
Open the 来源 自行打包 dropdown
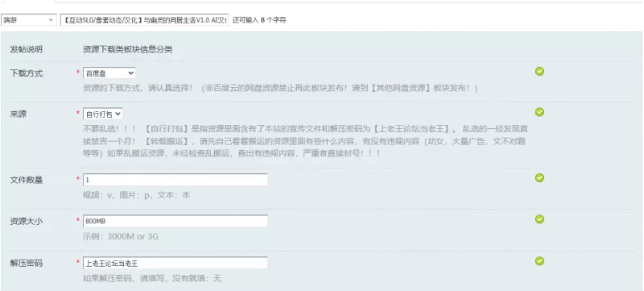103,114
